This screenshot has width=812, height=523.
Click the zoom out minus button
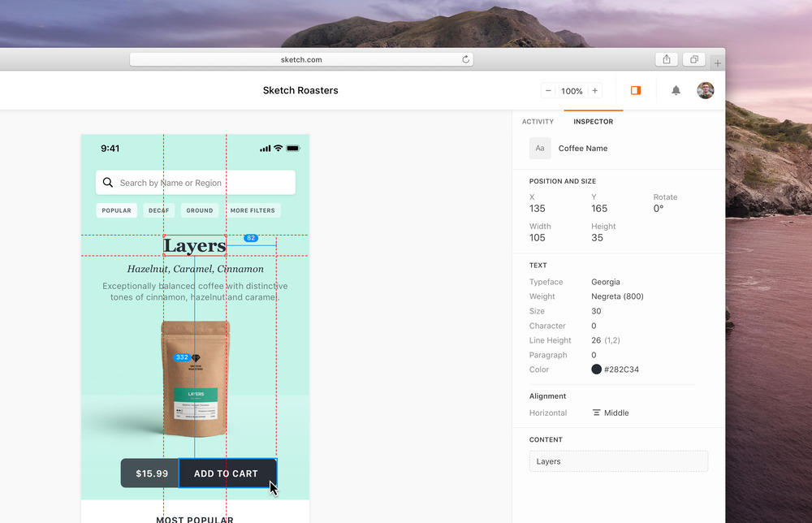pos(549,91)
